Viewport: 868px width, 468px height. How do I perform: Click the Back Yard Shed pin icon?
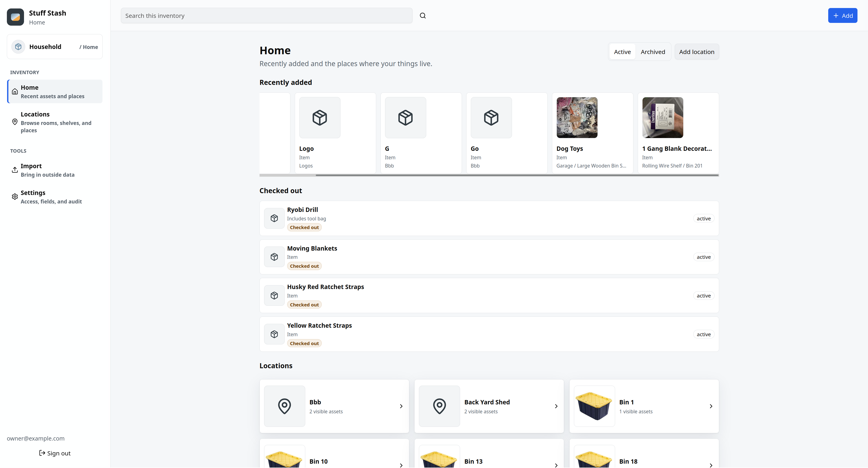pyautogui.click(x=439, y=406)
